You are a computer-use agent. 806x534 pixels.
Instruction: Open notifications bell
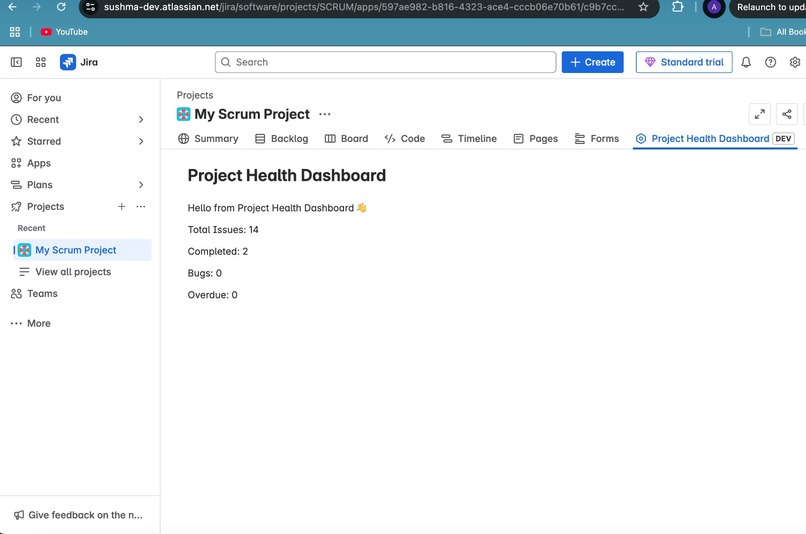coord(746,62)
